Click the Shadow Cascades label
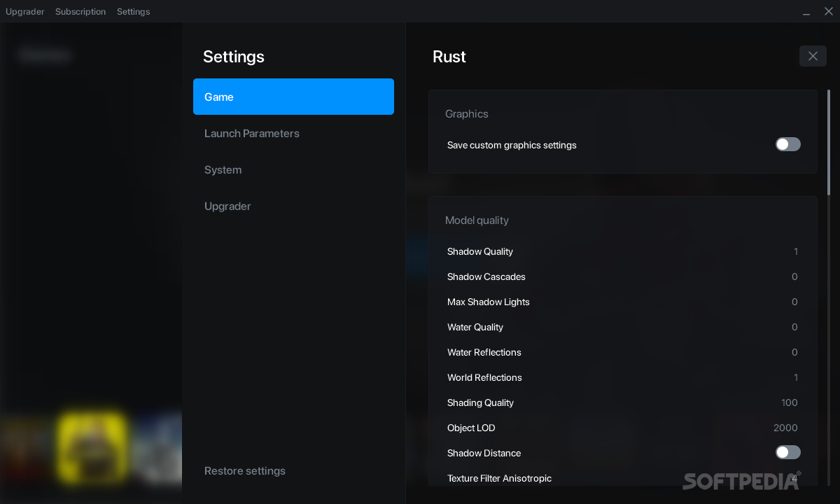Image resolution: width=840 pixels, height=504 pixels. tap(486, 276)
